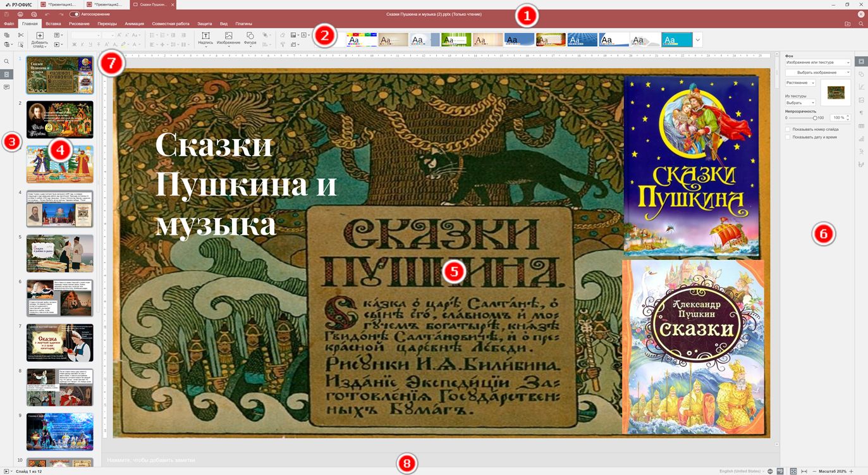Toggle the slides panel icon in left sidebar

(6, 74)
